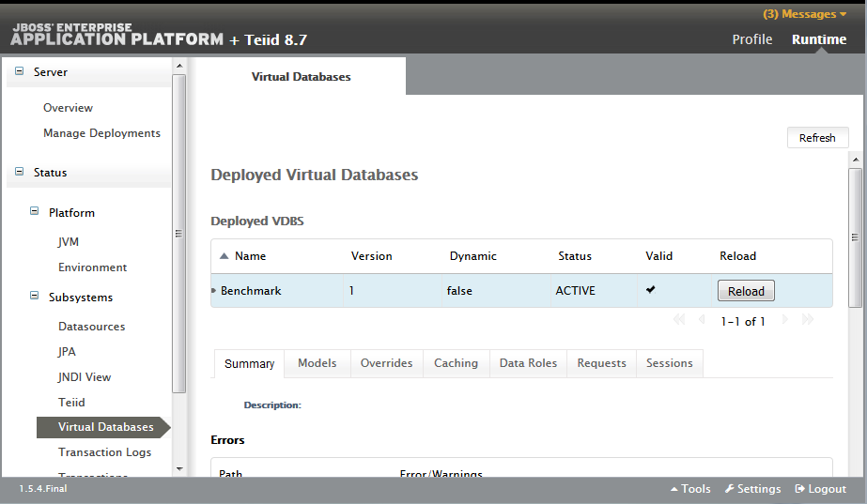Open Settings from the footer

753,489
